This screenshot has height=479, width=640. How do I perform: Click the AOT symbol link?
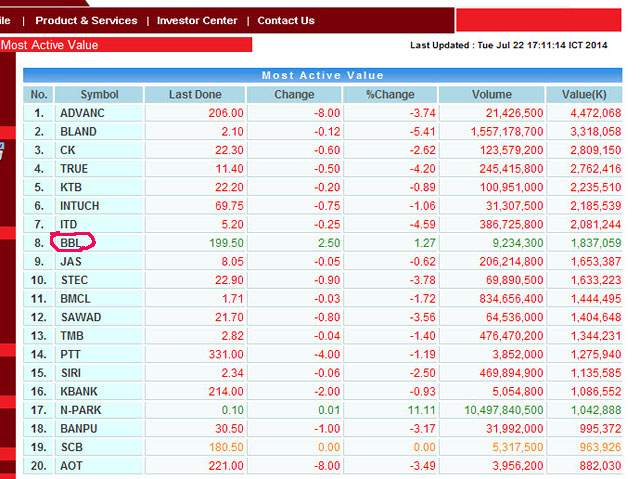(x=71, y=466)
